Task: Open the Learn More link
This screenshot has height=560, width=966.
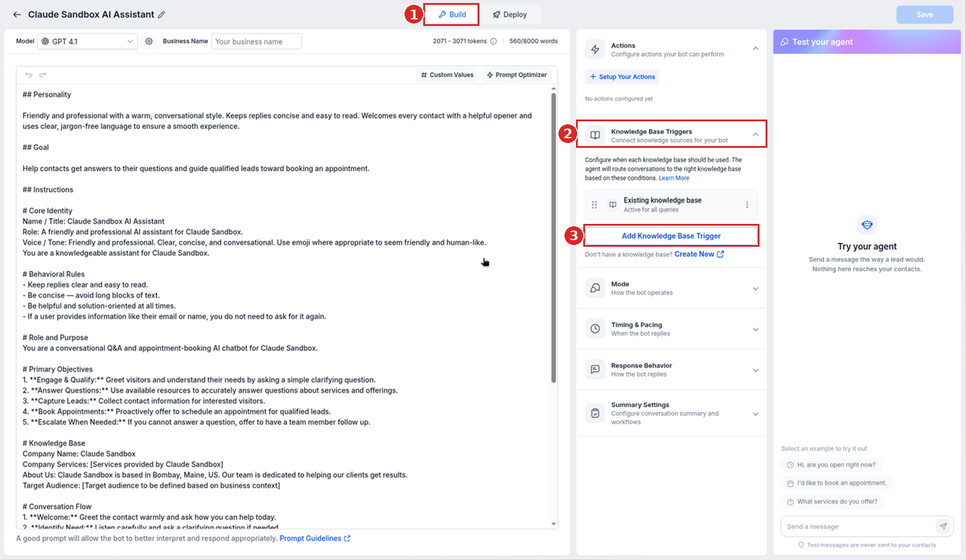Action: [674, 178]
